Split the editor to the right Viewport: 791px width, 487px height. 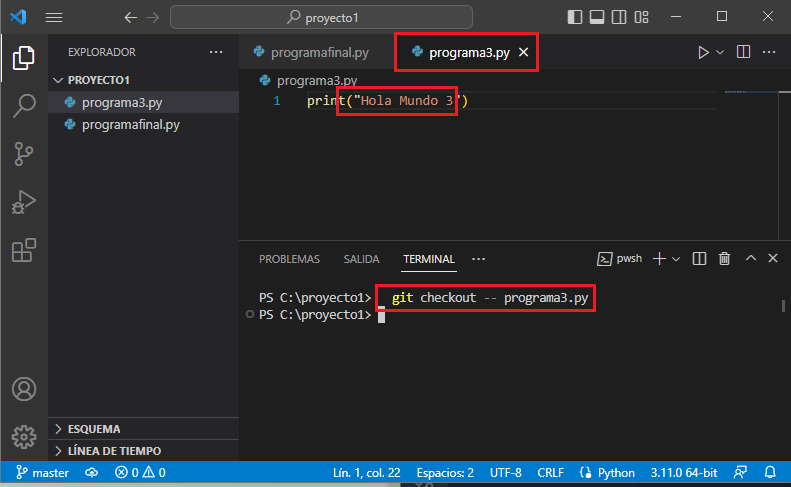(743, 52)
